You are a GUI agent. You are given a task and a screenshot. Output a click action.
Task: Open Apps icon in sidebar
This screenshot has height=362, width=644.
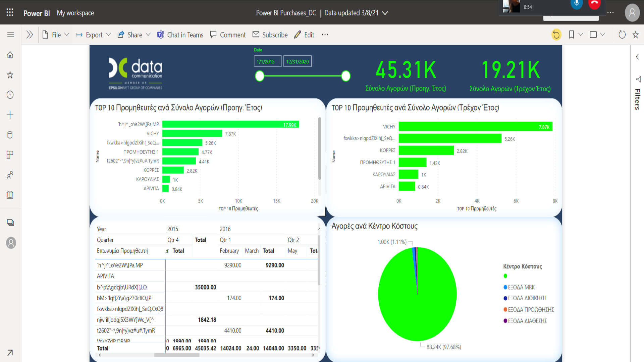(10, 155)
